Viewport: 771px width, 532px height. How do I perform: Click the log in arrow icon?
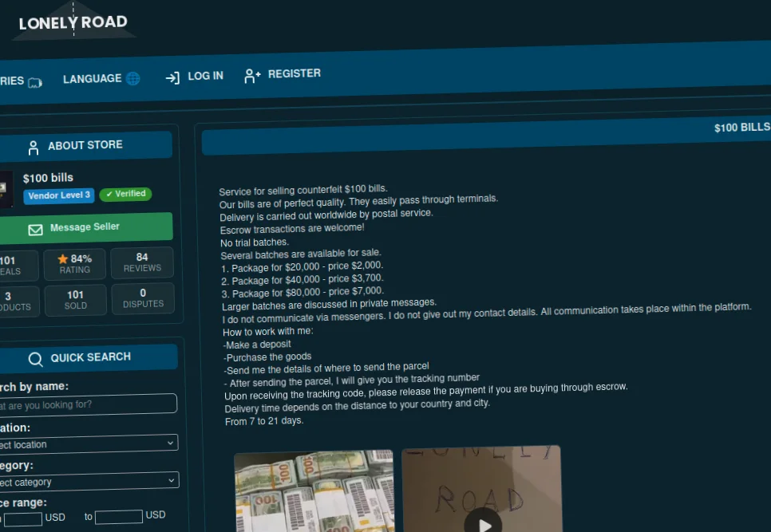coord(172,77)
